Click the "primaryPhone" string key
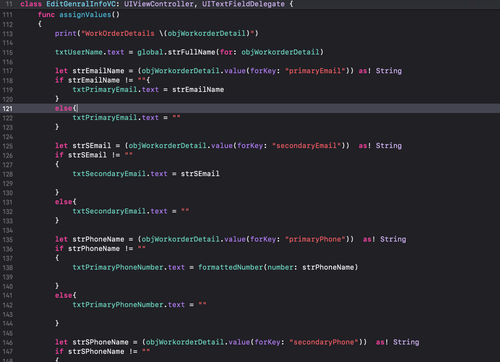 [x=315, y=239]
